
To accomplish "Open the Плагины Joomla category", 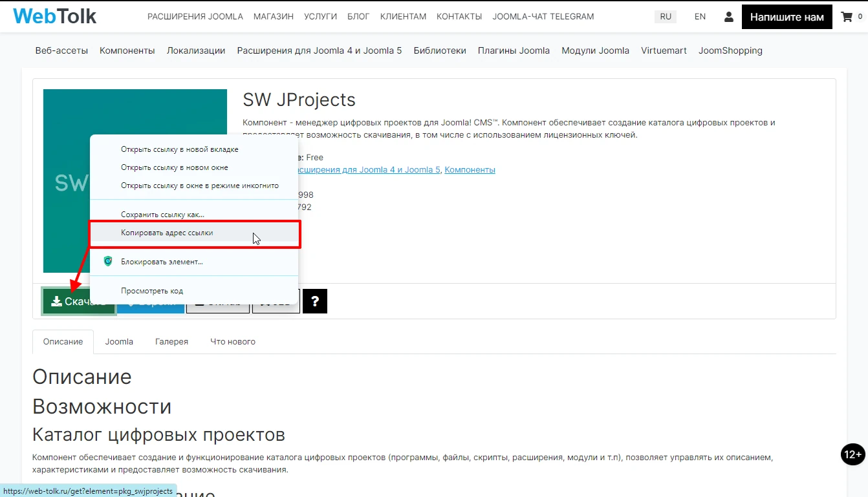I will (514, 50).
